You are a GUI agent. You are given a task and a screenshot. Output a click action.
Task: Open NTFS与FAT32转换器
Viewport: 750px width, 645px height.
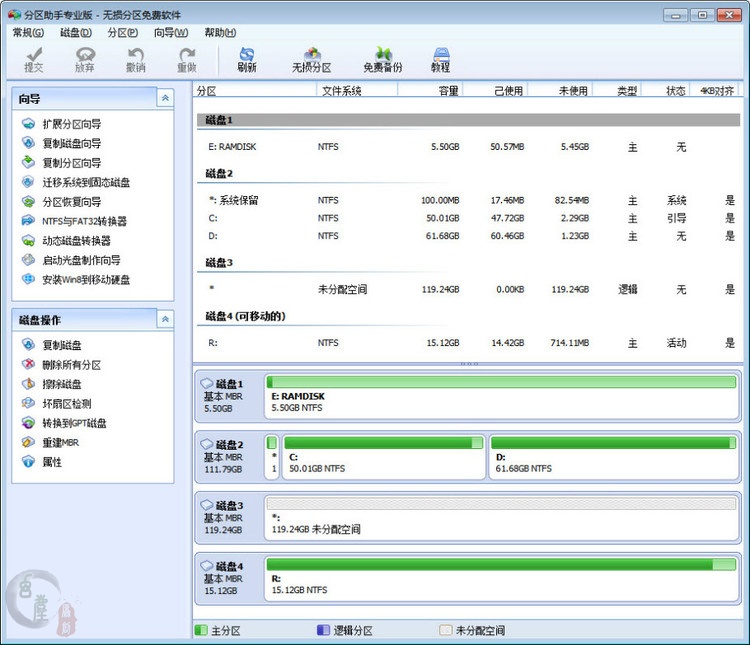tap(83, 221)
